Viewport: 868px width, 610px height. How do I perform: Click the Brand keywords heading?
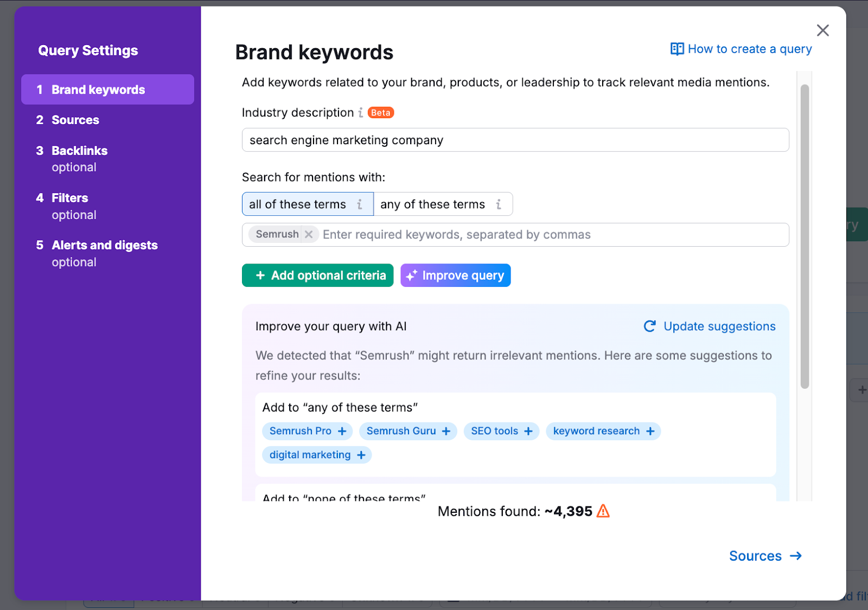pos(314,53)
